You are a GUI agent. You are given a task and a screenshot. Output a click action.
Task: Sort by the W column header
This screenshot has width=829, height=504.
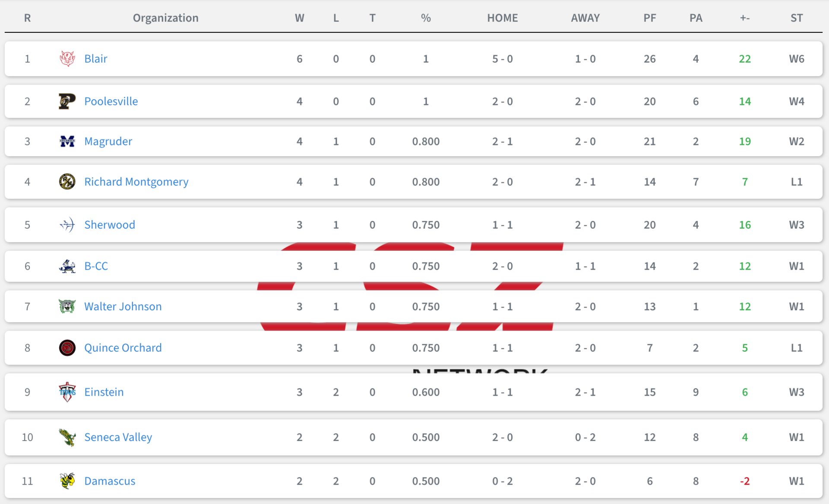click(300, 18)
